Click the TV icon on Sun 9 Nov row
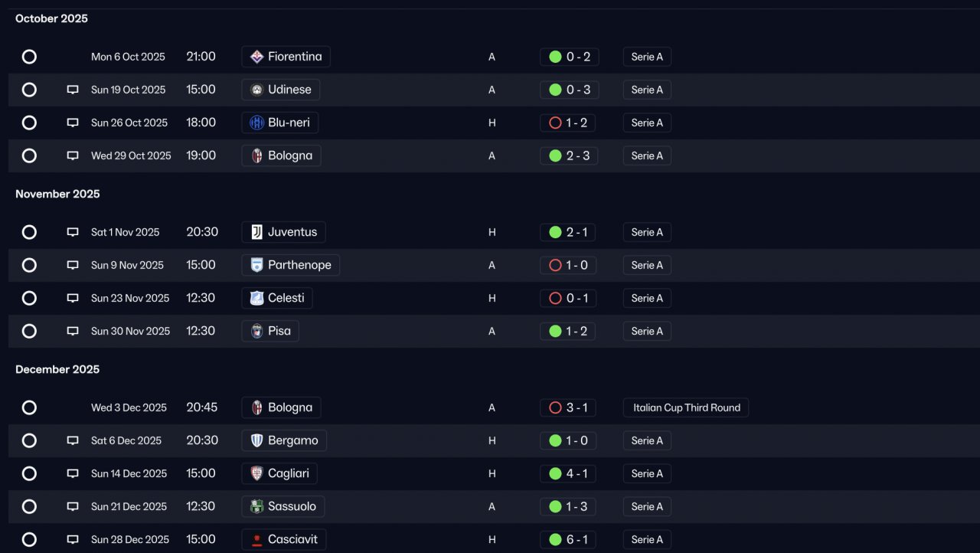The width and height of the screenshot is (980, 553). pyautogui.click(x=73, y=265)
